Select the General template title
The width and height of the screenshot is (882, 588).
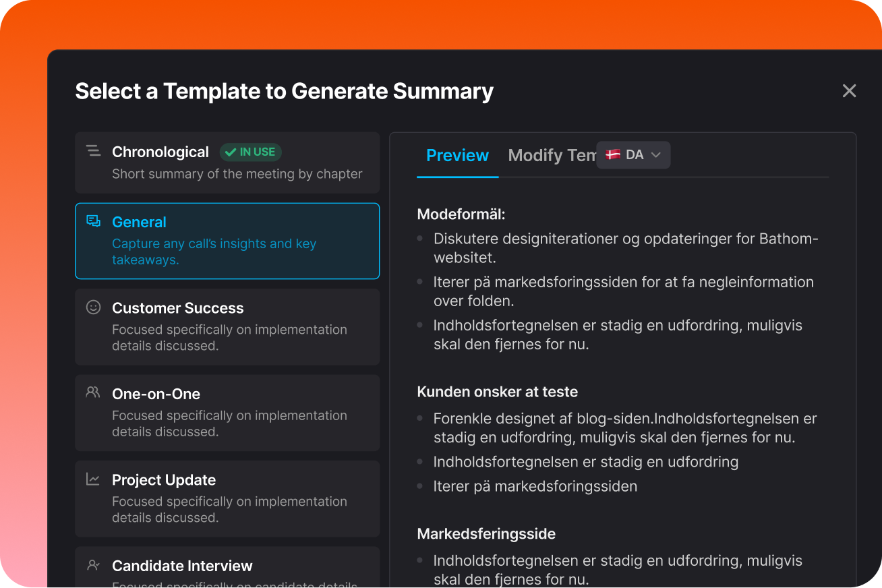(x=139, y=222)
